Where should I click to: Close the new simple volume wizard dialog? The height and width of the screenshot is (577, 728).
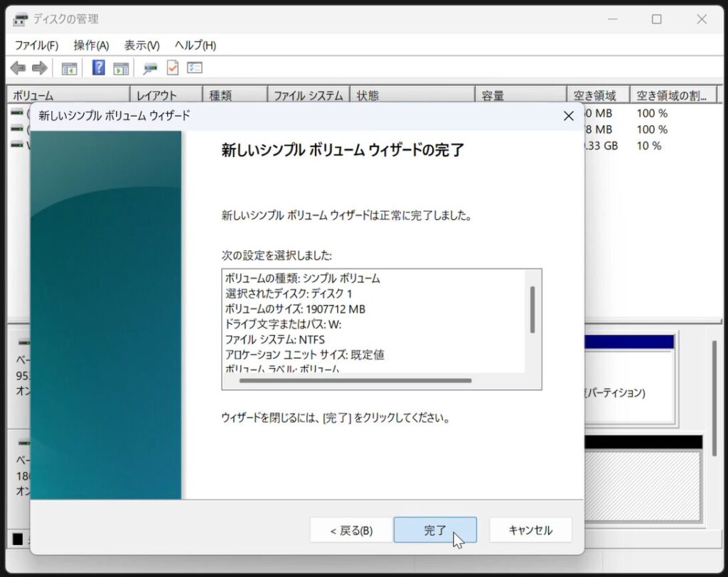[568, 116]
